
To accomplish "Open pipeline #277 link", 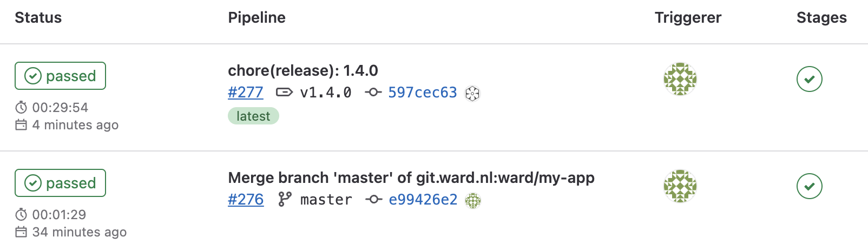I will click(246, 93).
